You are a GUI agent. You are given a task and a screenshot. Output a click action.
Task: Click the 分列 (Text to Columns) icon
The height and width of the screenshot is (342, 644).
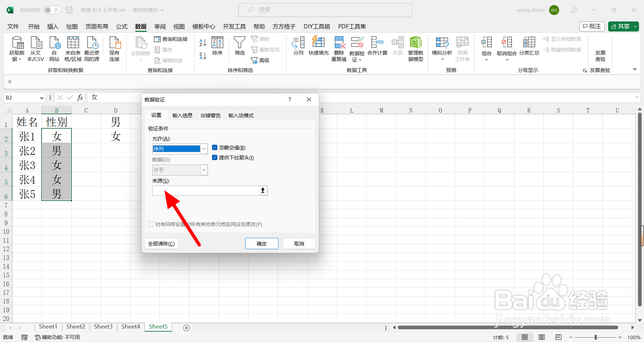pos(298,46)
